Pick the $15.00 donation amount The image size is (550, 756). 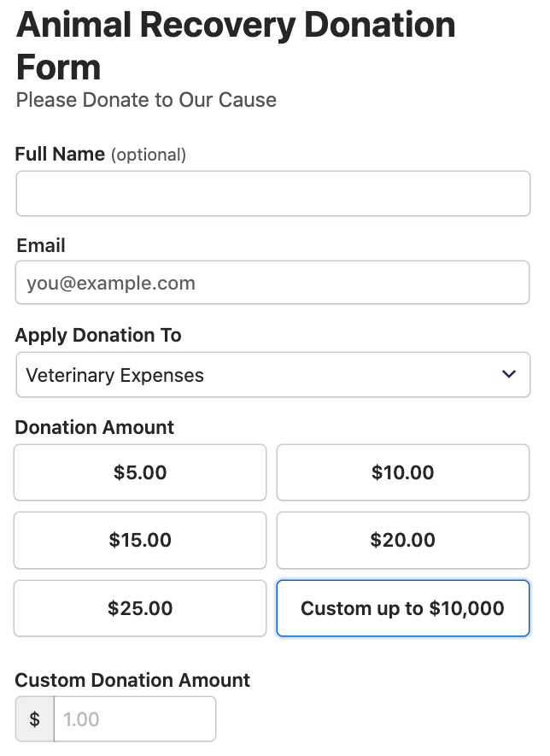click(140, 540)
